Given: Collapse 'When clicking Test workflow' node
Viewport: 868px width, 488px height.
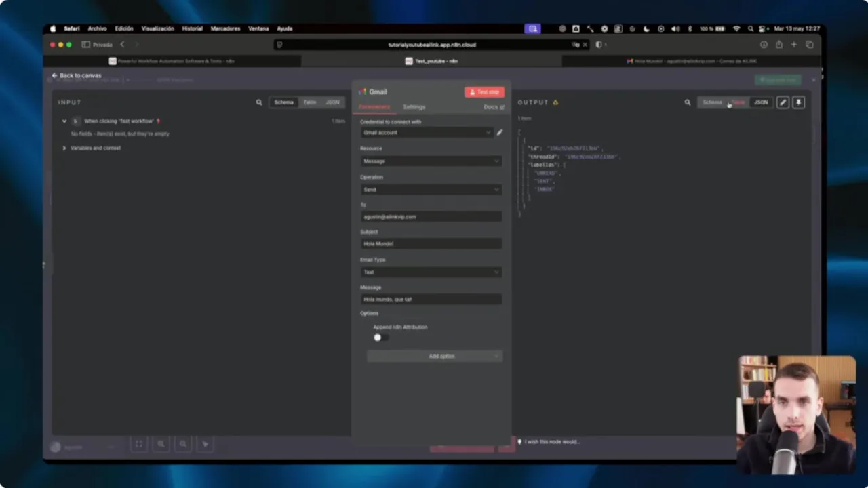Looking at the screenshot, I should coord(64,121).
